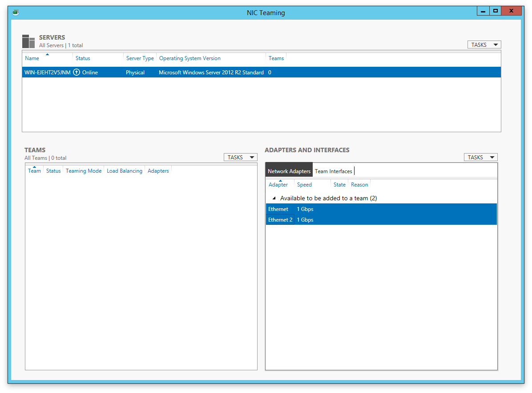Sort servers by Server Type column
Screen dimensions: 532x393
[140, 58]
